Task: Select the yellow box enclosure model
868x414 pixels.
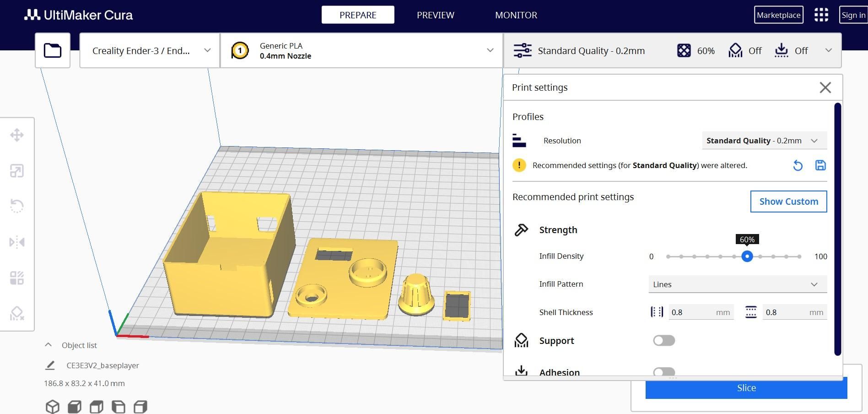Action: (229, 254)
